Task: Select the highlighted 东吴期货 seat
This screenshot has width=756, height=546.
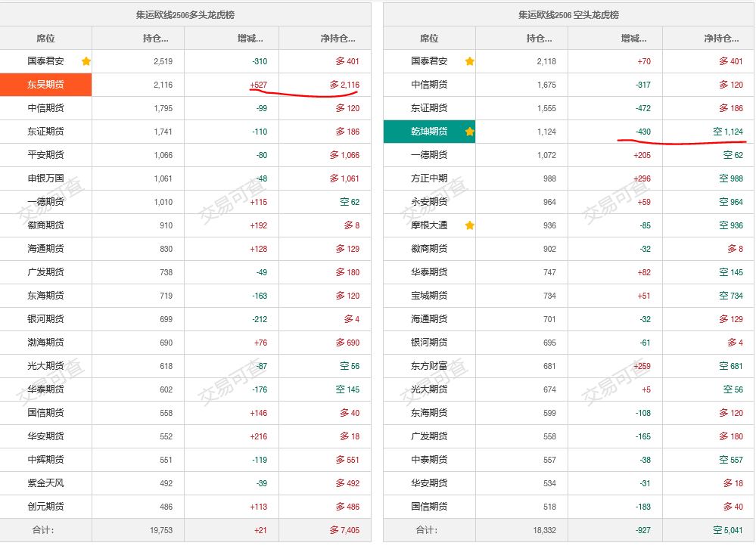Action: coord(46,85)
